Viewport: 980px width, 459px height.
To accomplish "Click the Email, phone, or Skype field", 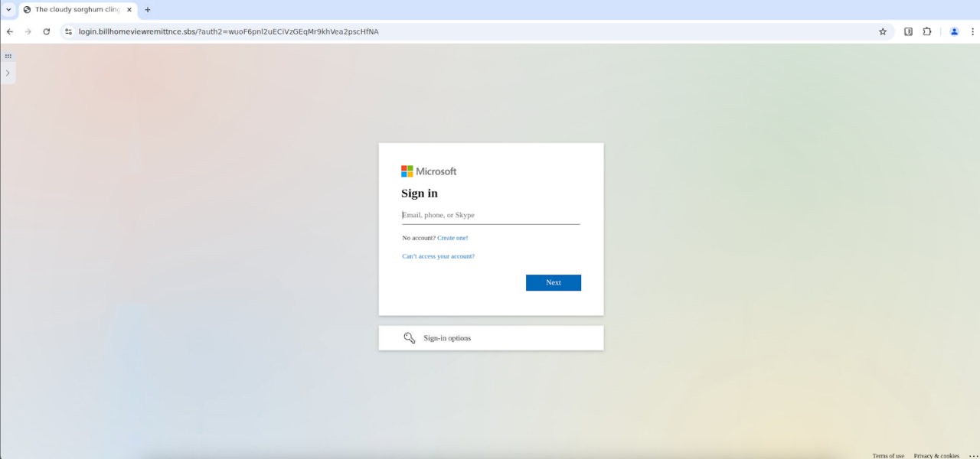I will [491, 215].
